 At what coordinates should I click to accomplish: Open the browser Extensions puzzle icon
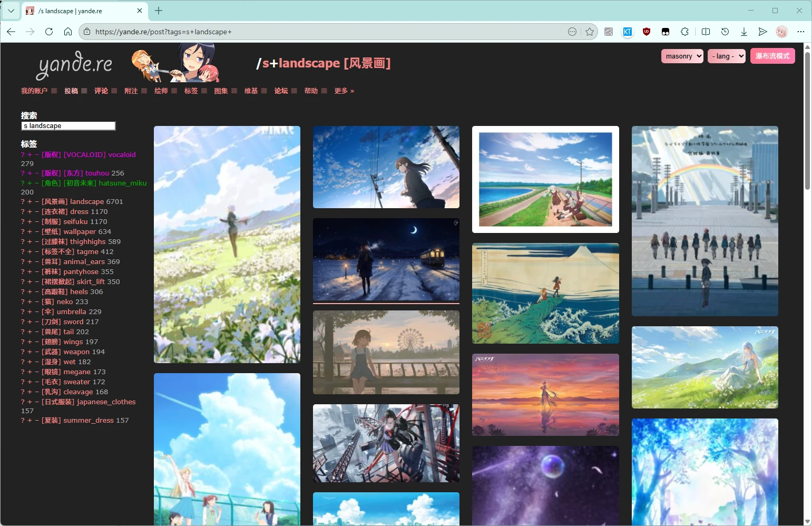point(684,32)
